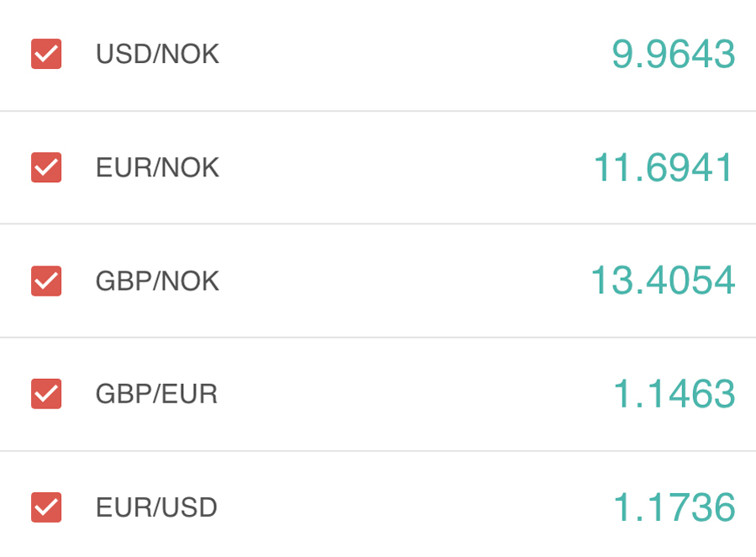Click blank space in the EUR/USD row
Viewport: 756px width, 557px height.
point(403,507)
